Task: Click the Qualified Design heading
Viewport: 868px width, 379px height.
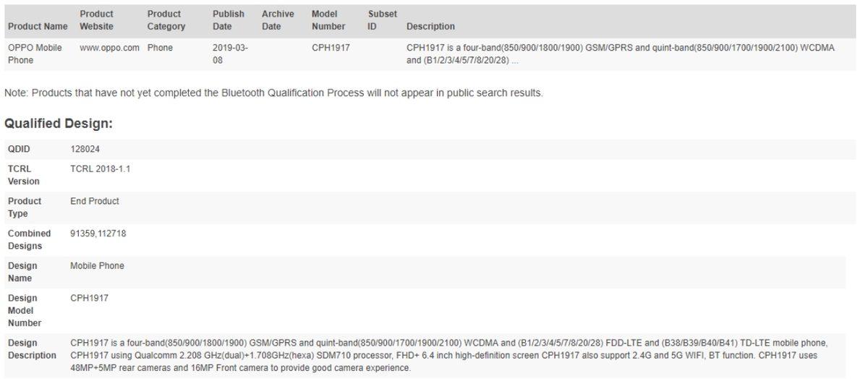Action: coord(59,124)
